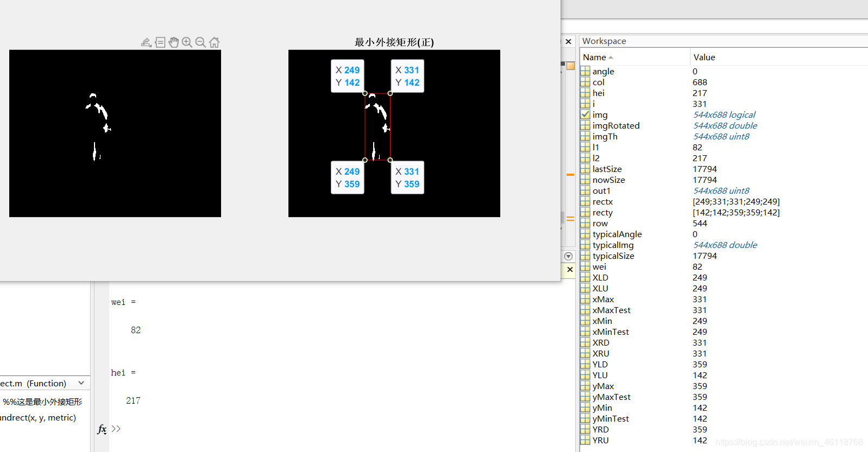Select the lastSize variable icon

[585, 169]
